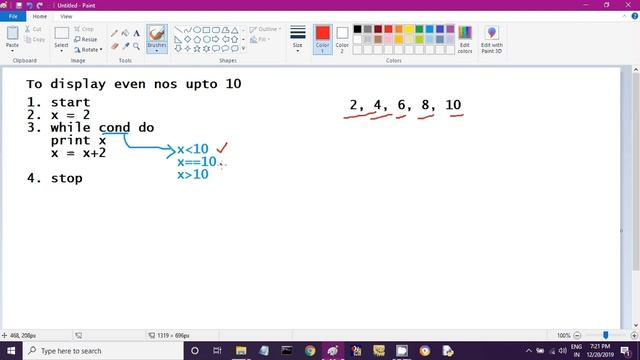Open the Size line thickness dropdown
The height and width of the screenshot is (360, 640).
pos(298,39)
